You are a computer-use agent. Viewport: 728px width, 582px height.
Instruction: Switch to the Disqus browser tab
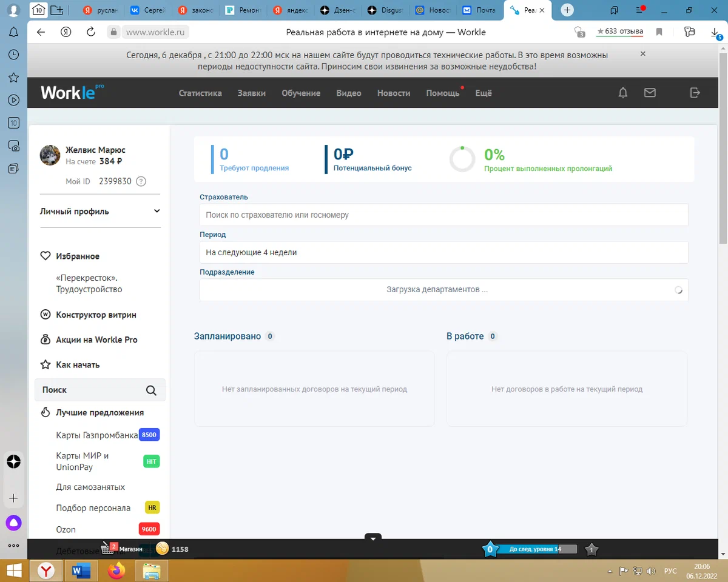[x=386, y=10]
